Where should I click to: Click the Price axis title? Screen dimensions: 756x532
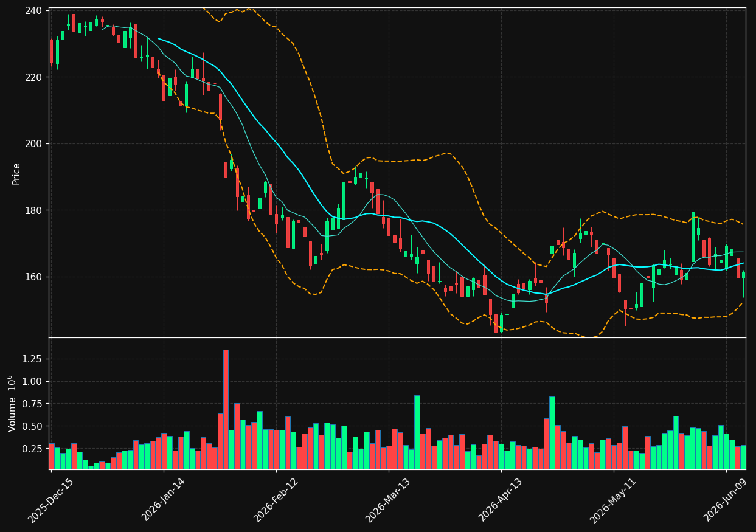(16, 173)
